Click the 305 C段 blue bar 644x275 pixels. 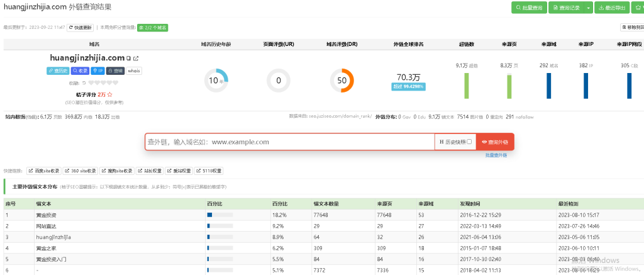(629, 86)
